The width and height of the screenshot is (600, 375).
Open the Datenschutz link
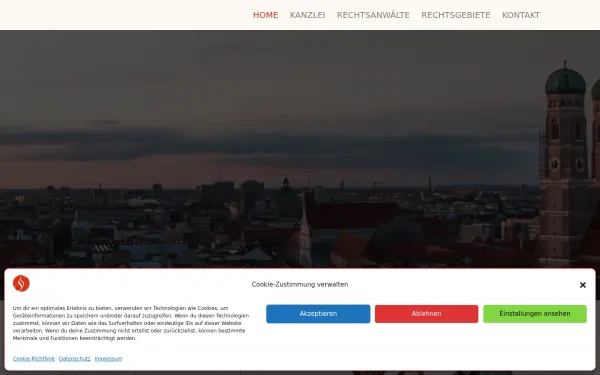tap(75, 359)
